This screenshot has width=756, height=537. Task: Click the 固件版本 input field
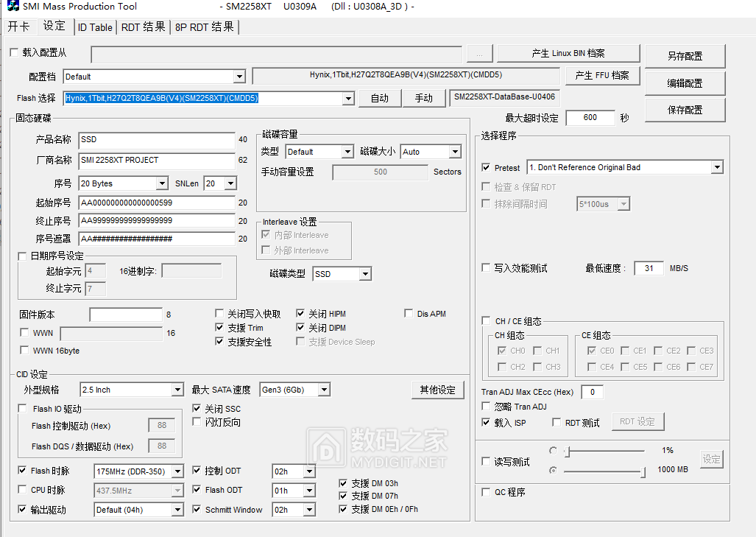click(x=126, y=315)
